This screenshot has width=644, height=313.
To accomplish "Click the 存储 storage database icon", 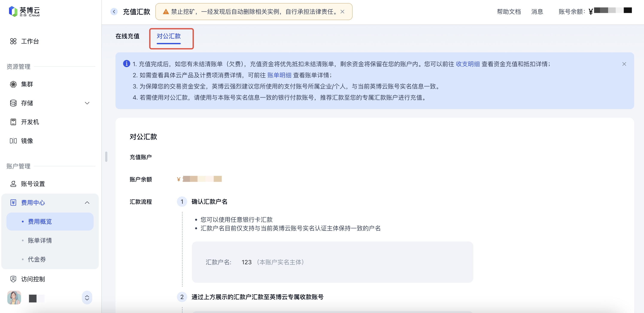I will pos(13,103).
